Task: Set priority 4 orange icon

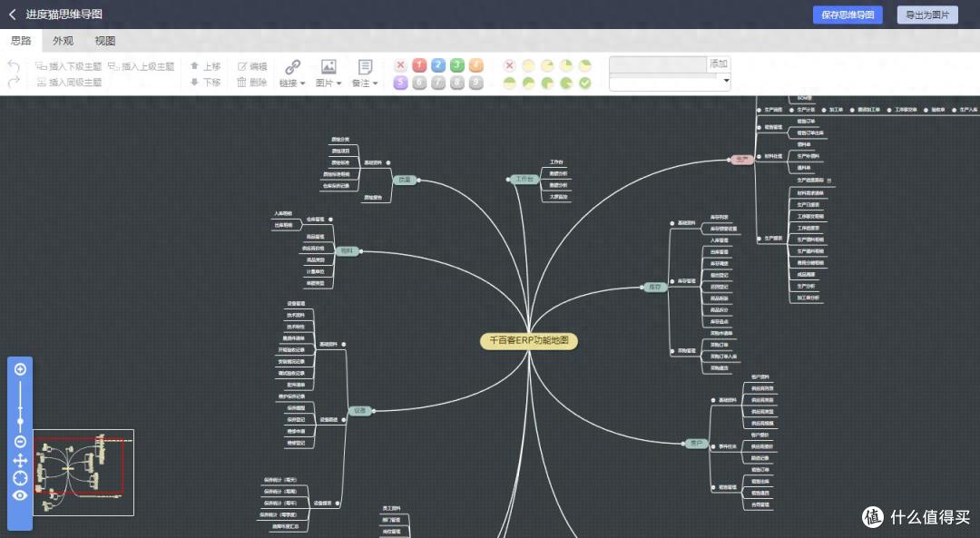Action: (x=476, y=65)
